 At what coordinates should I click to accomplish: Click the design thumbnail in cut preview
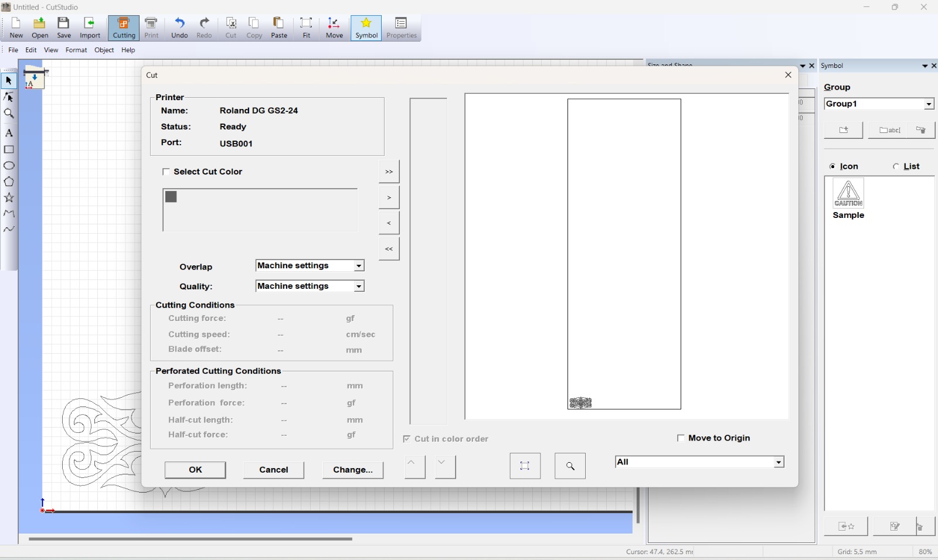tap(581, 403)
